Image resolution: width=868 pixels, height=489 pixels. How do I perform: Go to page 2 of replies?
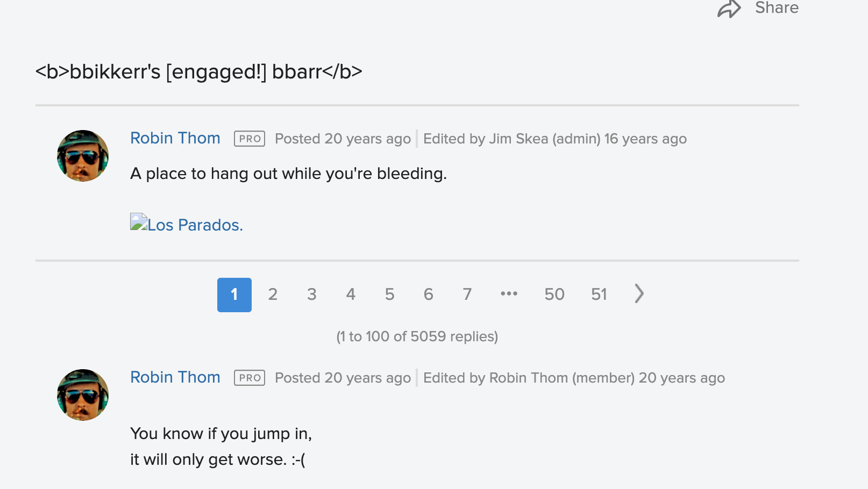(273, 294)
